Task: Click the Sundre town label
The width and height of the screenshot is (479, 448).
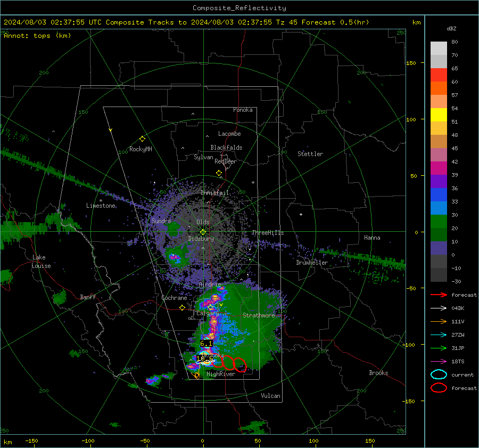Action: coord(161,221)
